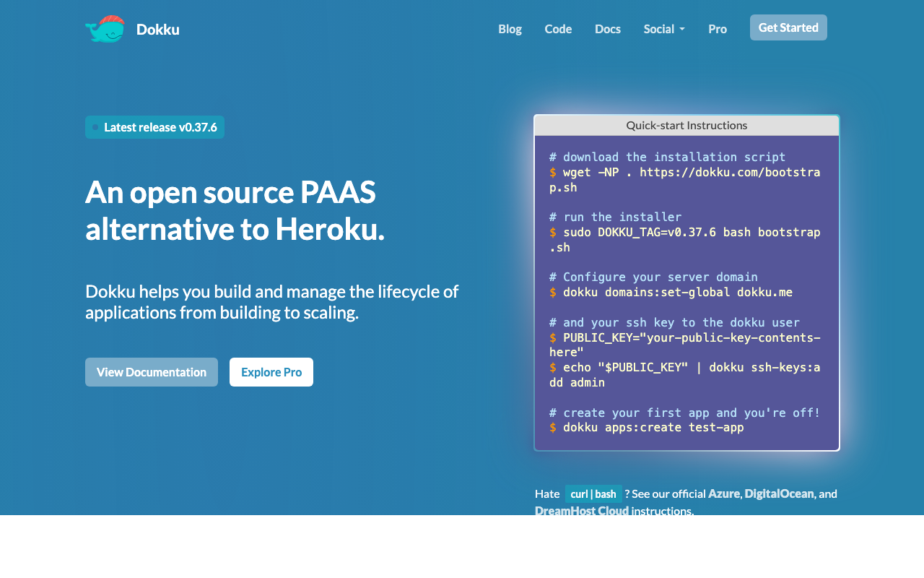The width and height of the screenshot is (924, 578).
Task: Click the Dokku brand name text
Action: point(157,30)
